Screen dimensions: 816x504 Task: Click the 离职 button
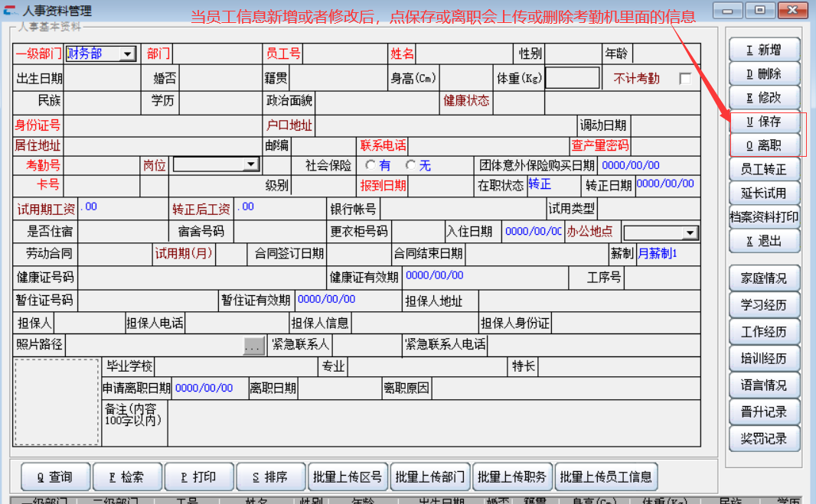(764, 145)
